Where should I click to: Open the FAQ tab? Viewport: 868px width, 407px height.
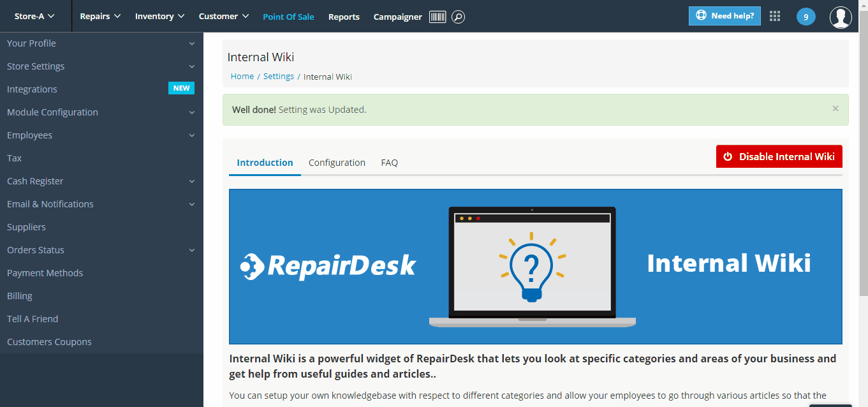click(x=389, y=163)
